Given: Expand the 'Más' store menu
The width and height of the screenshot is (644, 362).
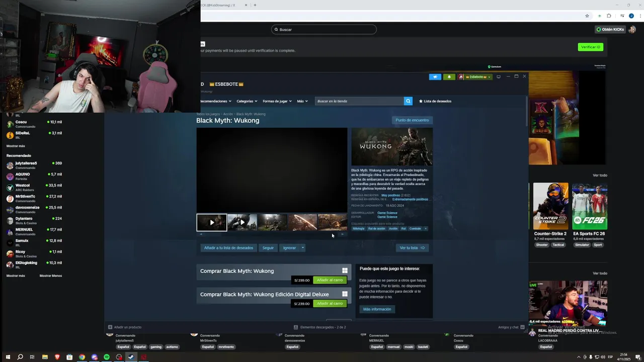Looking at the screenshot, I should (x=302, y=101).
